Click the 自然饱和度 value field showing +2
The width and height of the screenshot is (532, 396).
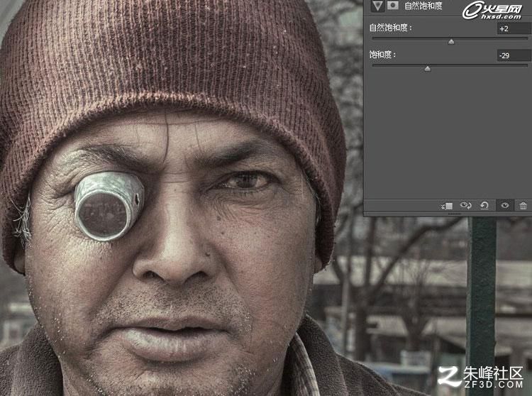514,28
